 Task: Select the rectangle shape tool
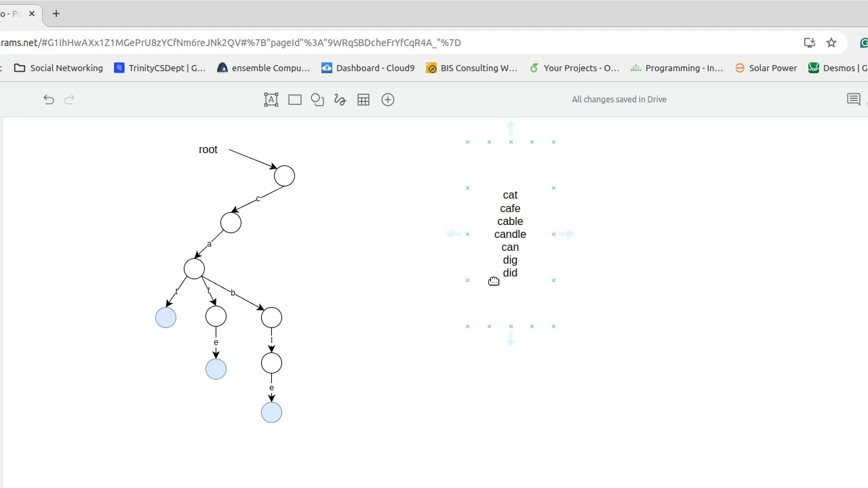pyautogui.click(x=295, y=100)
